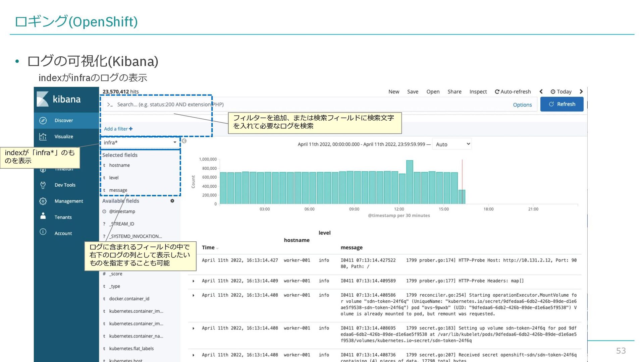Go to previous time range arrow

[541, 92]
